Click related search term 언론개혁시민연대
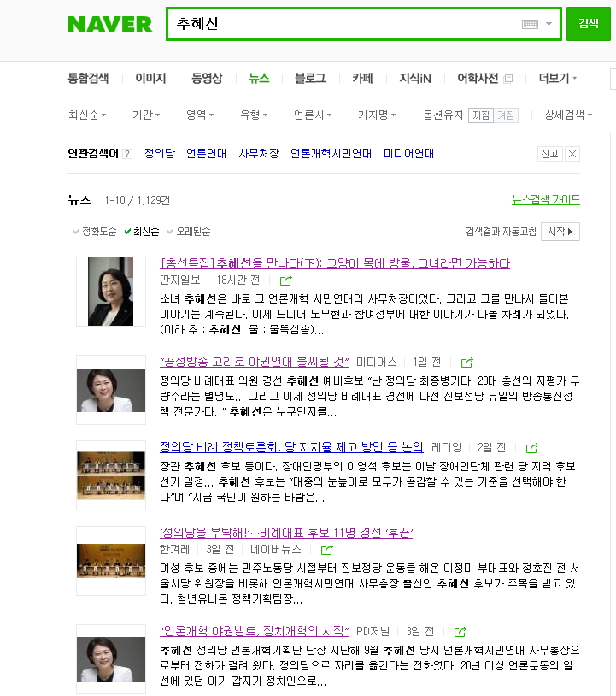The image size is (616, 696). click(331, 154)
